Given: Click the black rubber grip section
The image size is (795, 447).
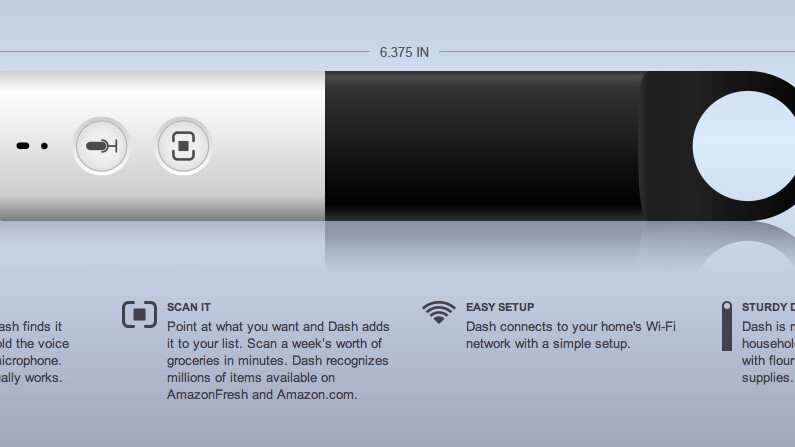Looking at the screenshot, I should 484,146.
